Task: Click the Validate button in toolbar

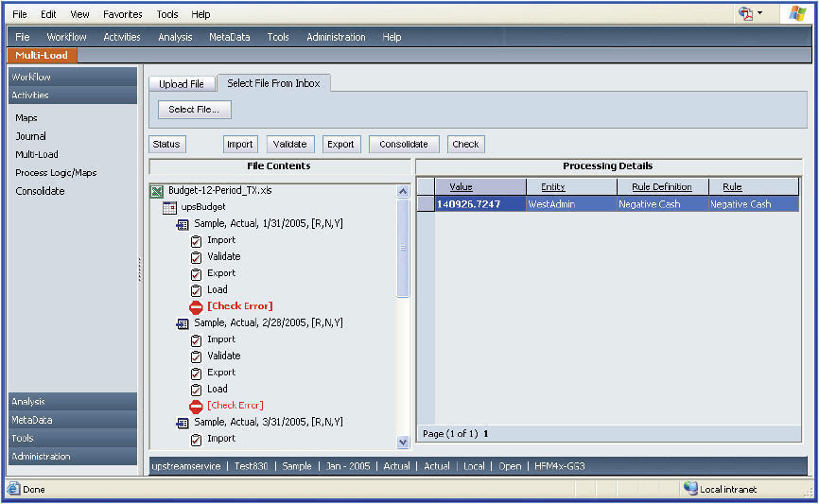Action: point(290,144)
